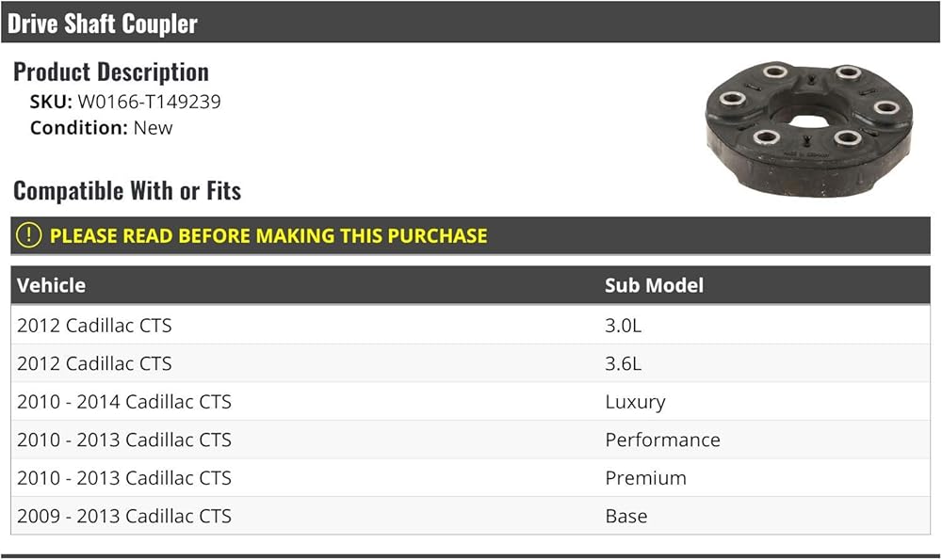
Task: Click the Condition: New text
Action: tap(101, 127)
